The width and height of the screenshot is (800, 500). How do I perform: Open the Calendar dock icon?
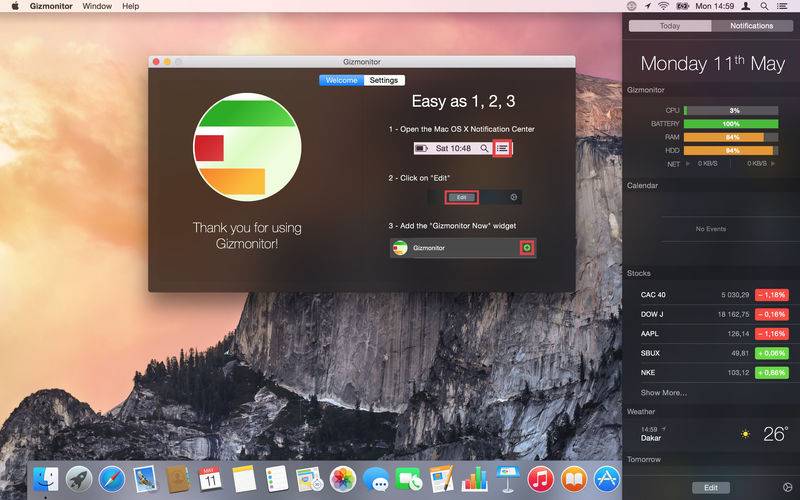coord(210,480)
